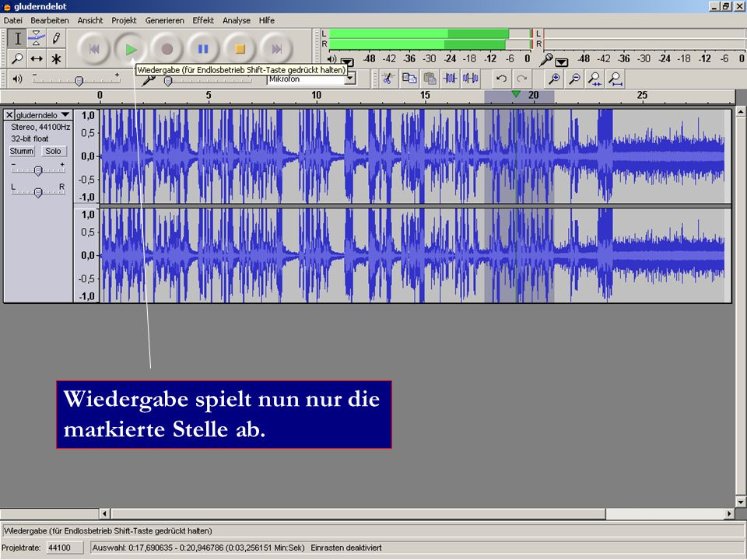Start recording with Record button
This screenshot has width=747, height=560.
coord(167,48)
